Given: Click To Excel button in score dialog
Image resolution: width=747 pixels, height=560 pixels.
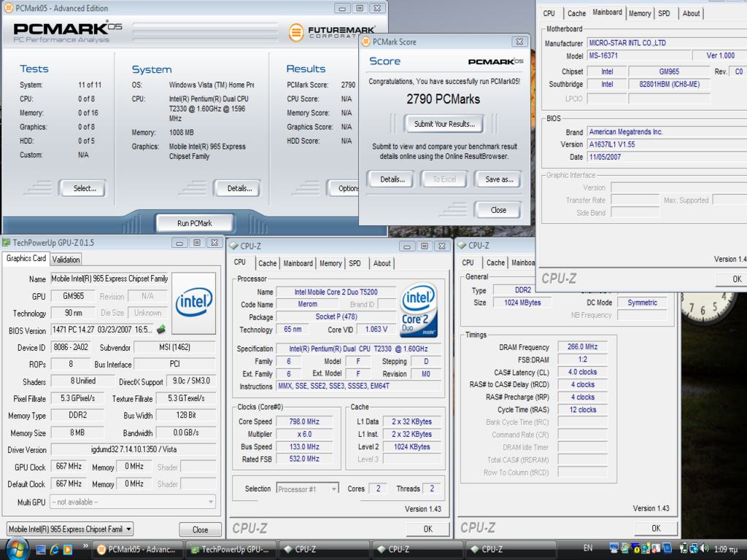Looking at the screenshot, I should (444, 179).
